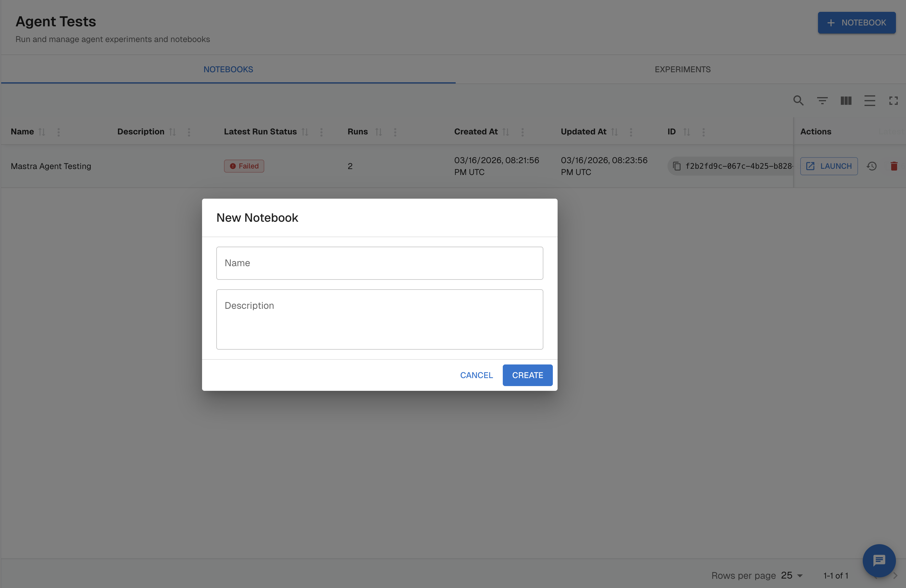Open Name column actions menu
906x588 pixels.
[59, 132]
